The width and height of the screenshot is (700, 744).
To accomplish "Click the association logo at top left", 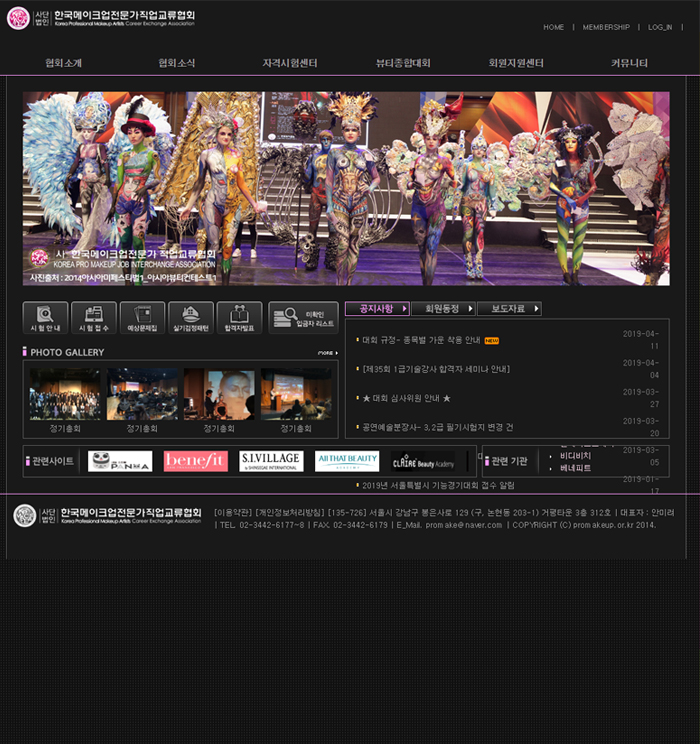I will tap(100, 18).
